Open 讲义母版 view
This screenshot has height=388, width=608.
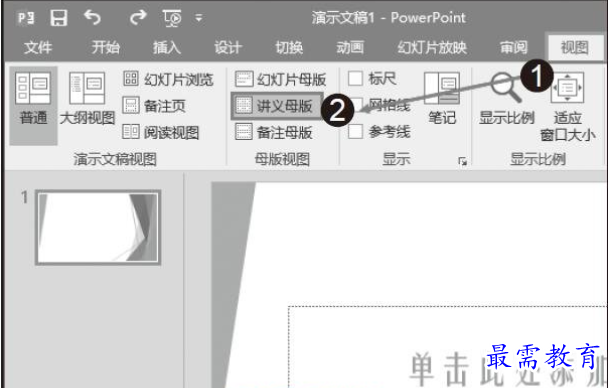point(276,105)
